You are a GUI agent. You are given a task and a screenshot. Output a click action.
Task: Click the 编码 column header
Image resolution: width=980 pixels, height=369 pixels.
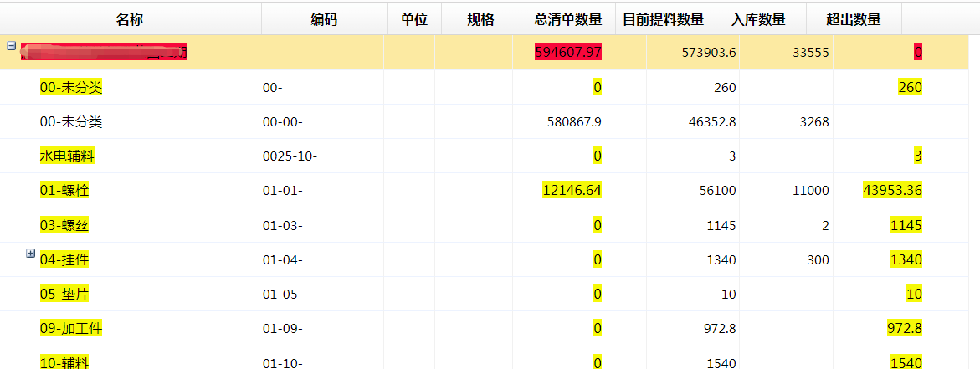pyautogui.click(x=323, y=19)
